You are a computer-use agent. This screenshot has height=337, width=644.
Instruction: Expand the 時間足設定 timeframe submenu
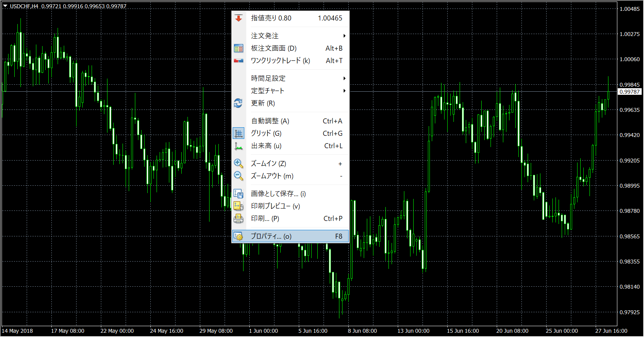pos(290,79)
